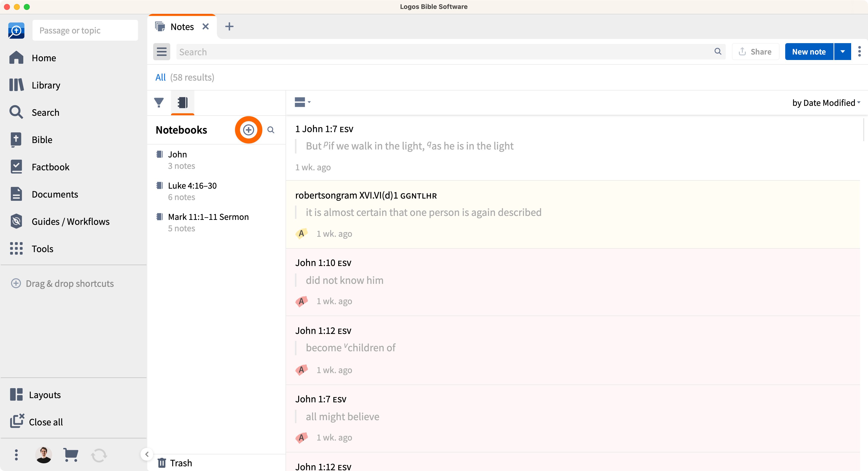
Task: Toggle the notes sidebar hamburger menu
Action: 162,52
